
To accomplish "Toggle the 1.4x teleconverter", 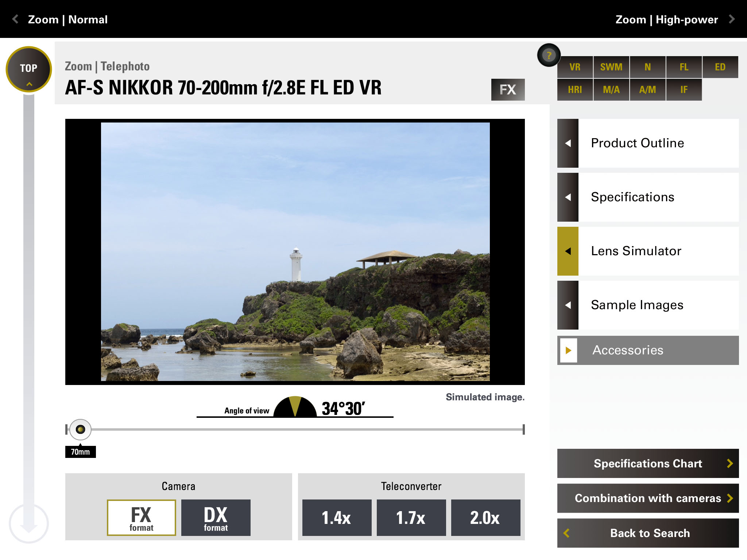I will tap(337, 518).
